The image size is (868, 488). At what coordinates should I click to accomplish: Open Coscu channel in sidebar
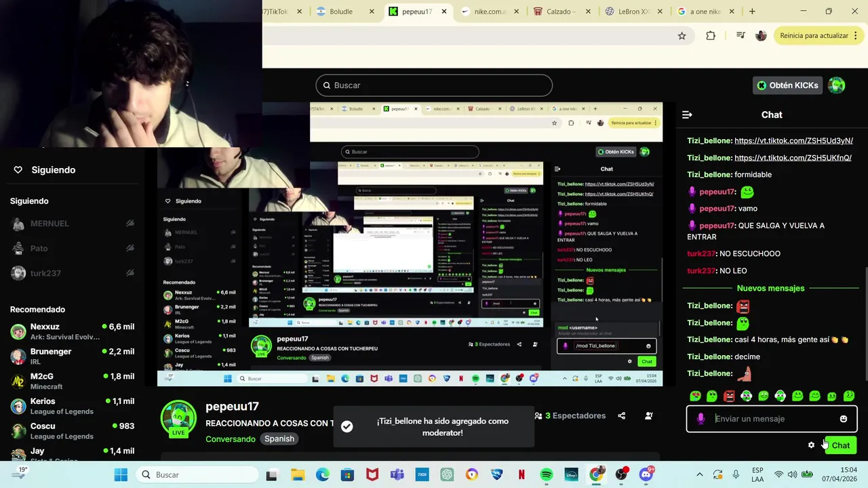[x=73, y=431]
